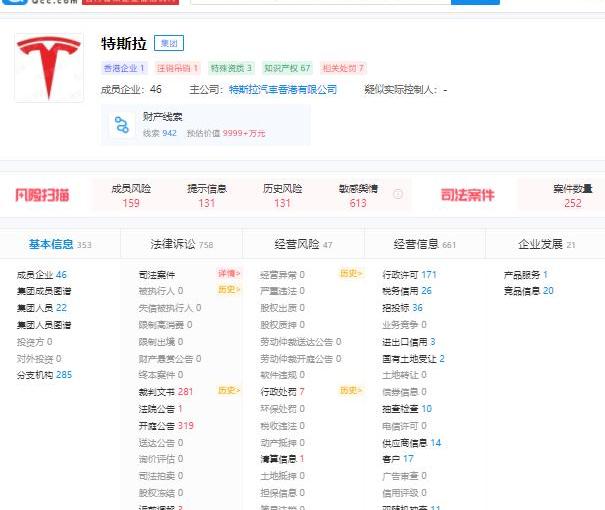The width and height of the screenshot is (605, 510).
Task: Click the 财产线索 chain icon
Action: click(x=122, y=125)
